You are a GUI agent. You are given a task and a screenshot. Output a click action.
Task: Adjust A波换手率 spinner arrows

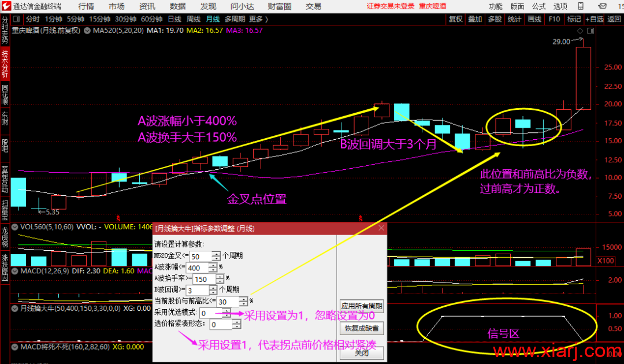[x=220, y=279]
